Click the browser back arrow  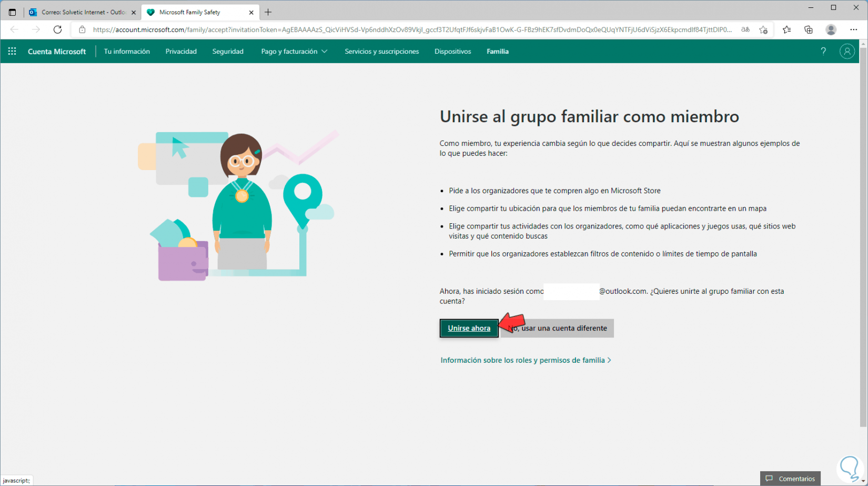tap(15, 29)
